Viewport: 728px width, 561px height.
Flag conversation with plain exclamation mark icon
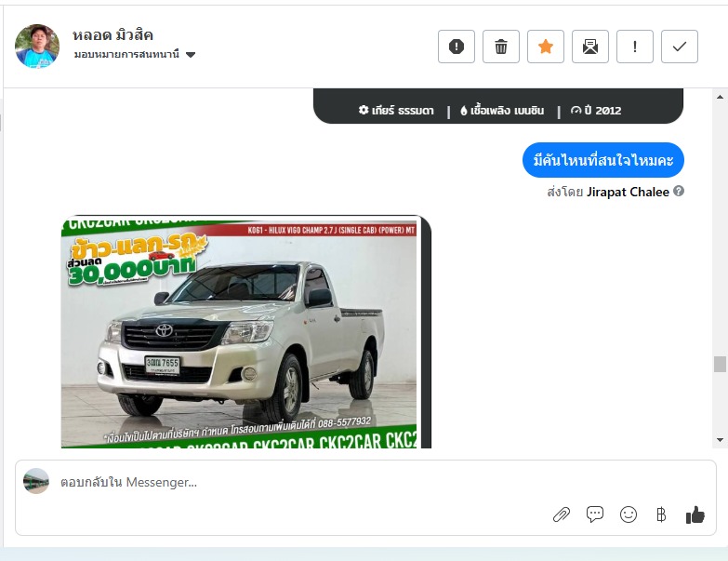pyautogui.click(x=635, y=47)
